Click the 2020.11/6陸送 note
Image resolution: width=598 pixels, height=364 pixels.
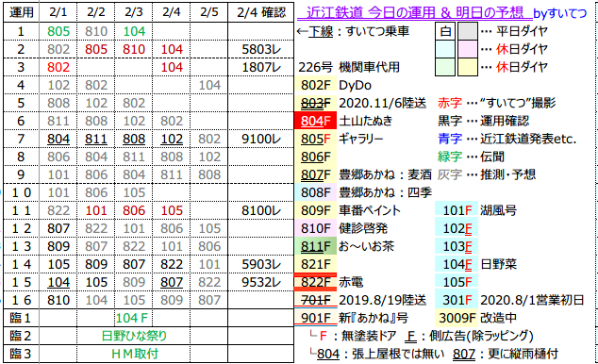[x=382, y=103]
